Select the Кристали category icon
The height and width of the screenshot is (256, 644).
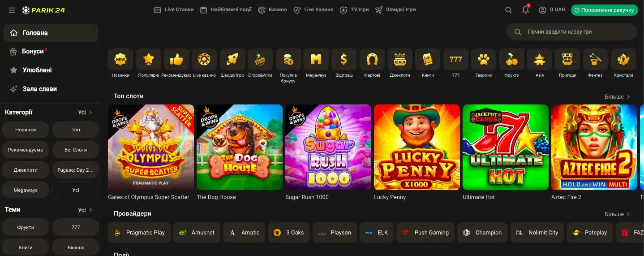(x=623, y=59)
